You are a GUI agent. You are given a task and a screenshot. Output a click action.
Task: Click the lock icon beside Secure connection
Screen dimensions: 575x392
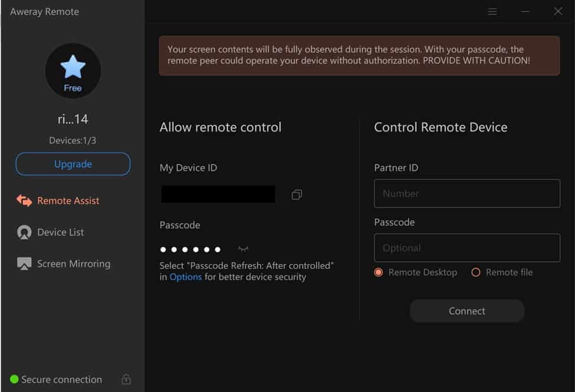[x=126, y=379]
